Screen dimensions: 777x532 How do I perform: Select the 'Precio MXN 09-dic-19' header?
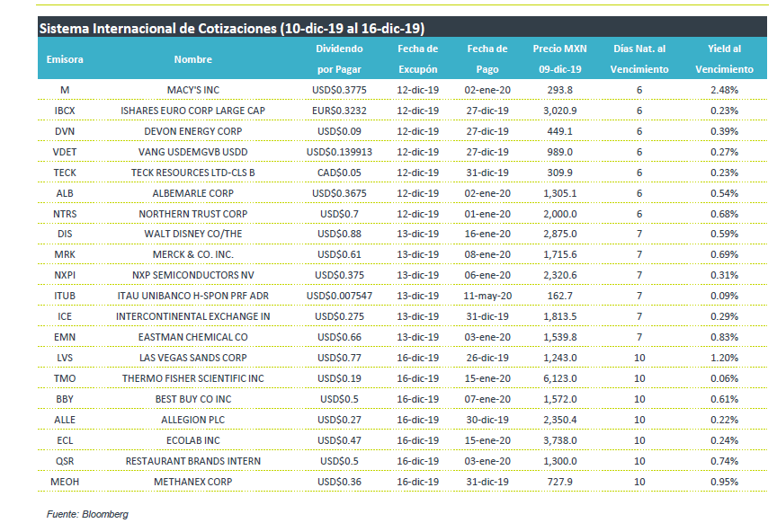(x=560, y=59)
